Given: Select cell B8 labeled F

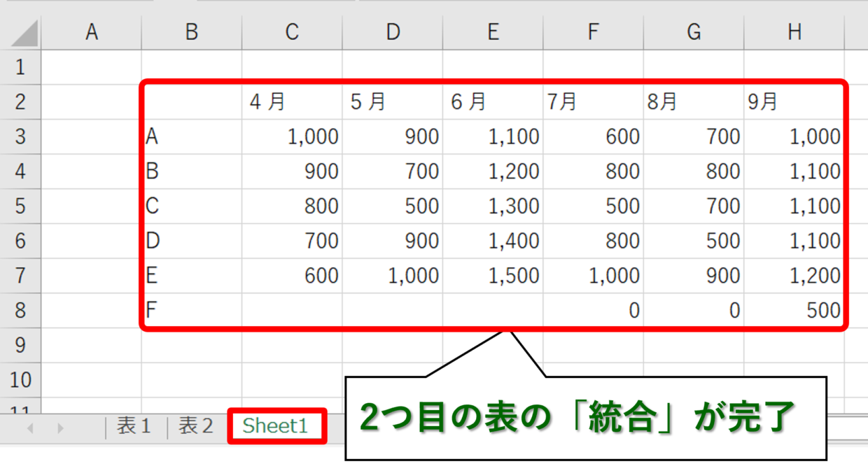Looking at the screenshot, I should point(192,310).
